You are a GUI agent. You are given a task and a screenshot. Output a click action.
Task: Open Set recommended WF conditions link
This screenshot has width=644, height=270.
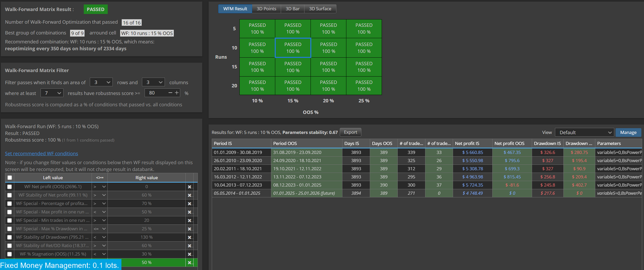coord(41,153)
